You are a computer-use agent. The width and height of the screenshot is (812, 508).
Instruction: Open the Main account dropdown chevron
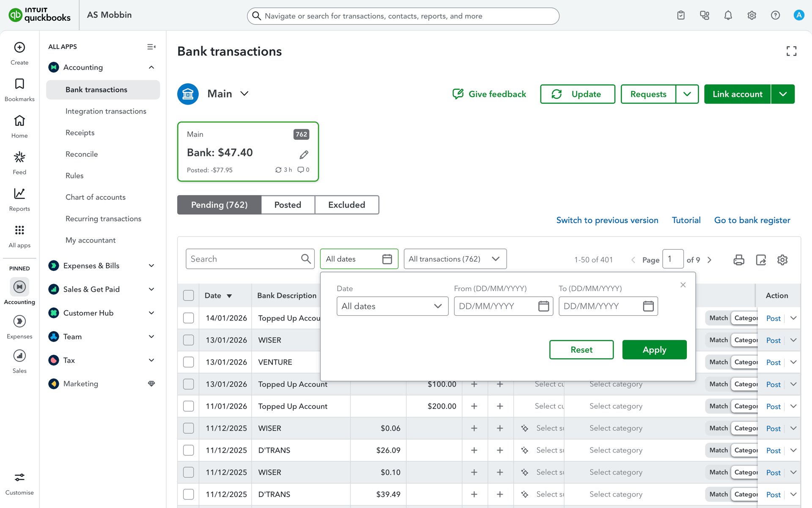(244, 94)
